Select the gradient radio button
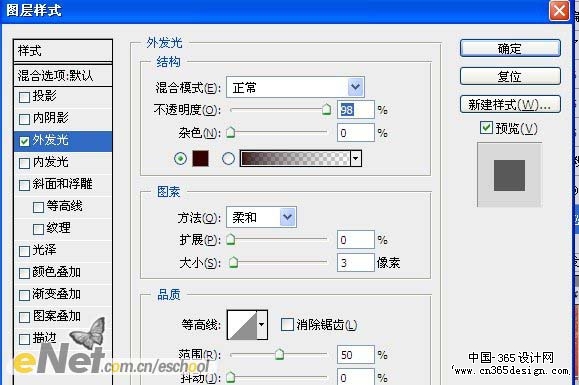The image size is (579, 385). tap(228, 159)
